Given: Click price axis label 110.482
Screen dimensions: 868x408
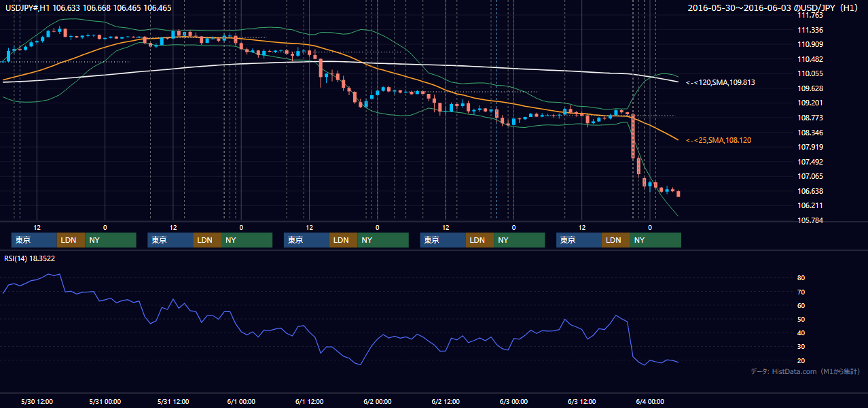Looking at the screenshot, I should point(810,59).
